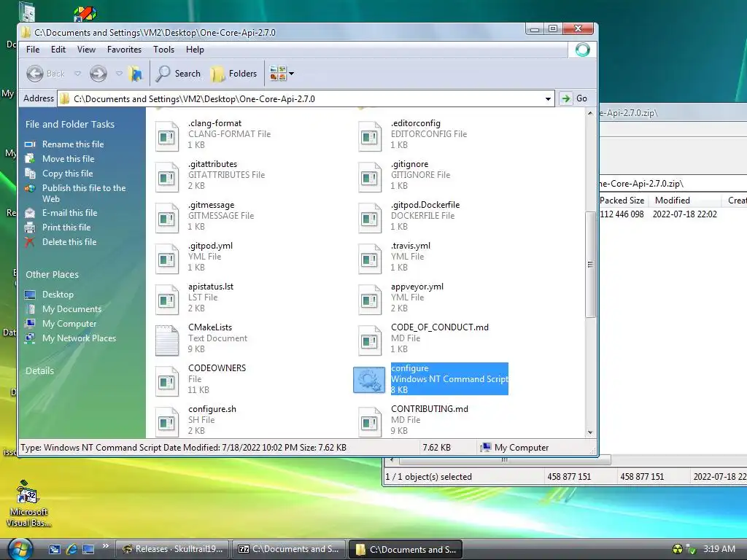Expand the Quick Launch chevron
The width and height of the screenshot is (747, 560).
[105, 546]
